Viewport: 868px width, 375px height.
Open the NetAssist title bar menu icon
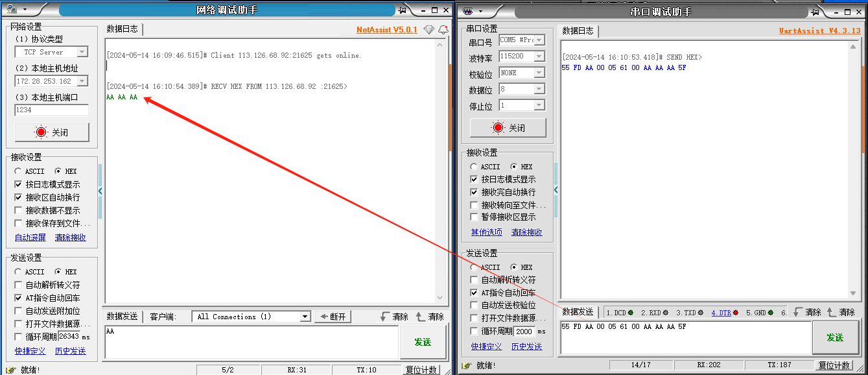coord(16,10)
